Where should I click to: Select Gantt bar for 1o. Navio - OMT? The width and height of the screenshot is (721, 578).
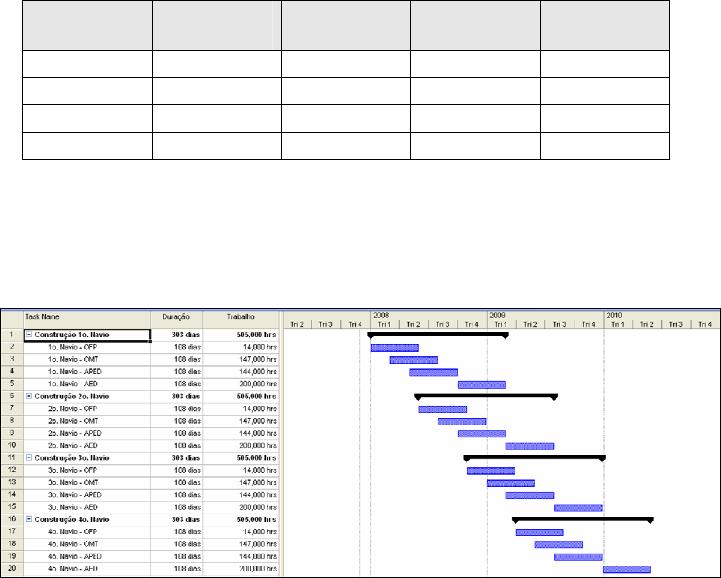(413, 360)
